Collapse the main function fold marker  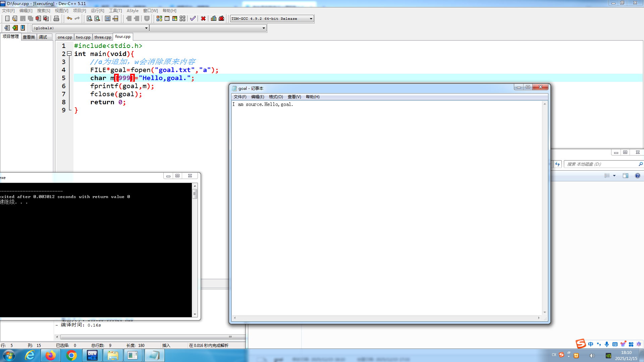pos(69,54)
